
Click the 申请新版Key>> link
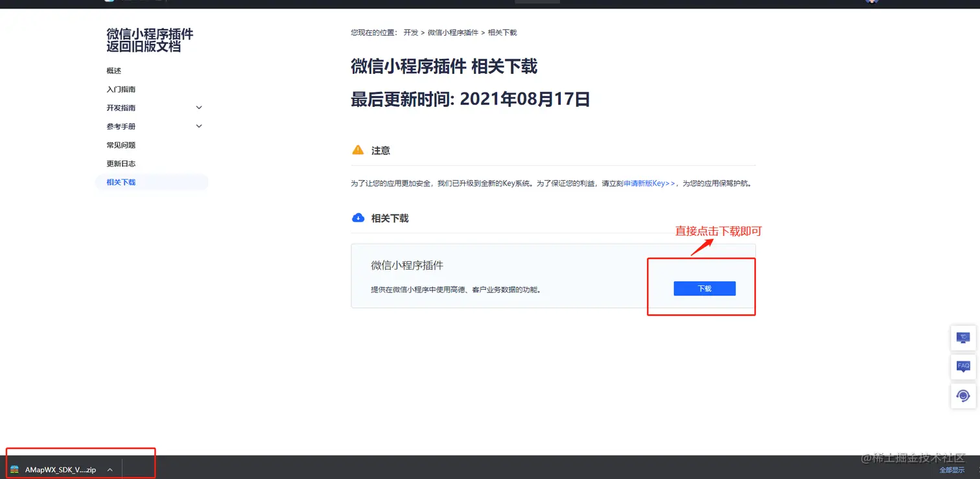click(649, 183)
